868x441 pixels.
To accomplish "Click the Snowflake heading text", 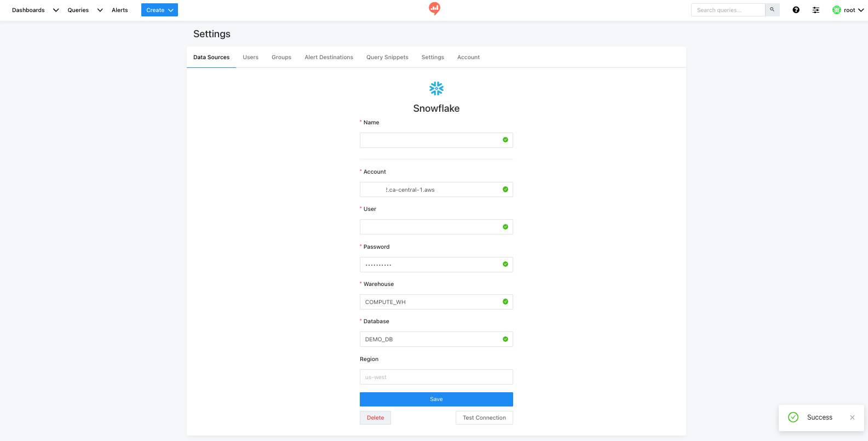I will click(436, 108).
